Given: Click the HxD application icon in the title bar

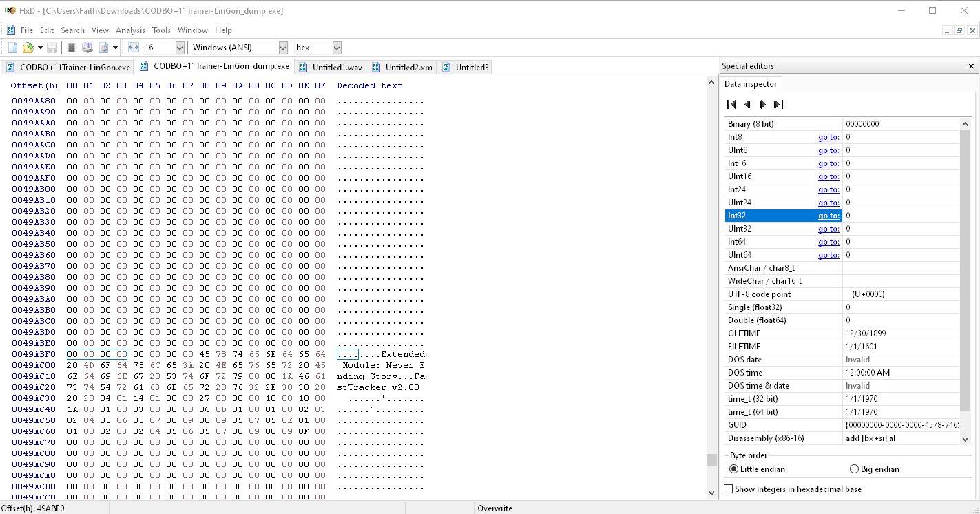Looking at the screenshot, I should (10, 10).
